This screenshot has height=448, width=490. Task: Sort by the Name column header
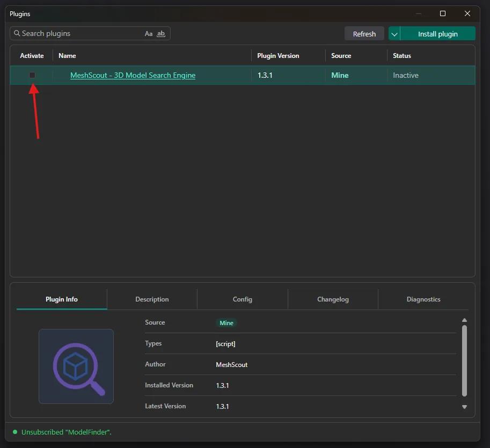click(x=67, y=56)
